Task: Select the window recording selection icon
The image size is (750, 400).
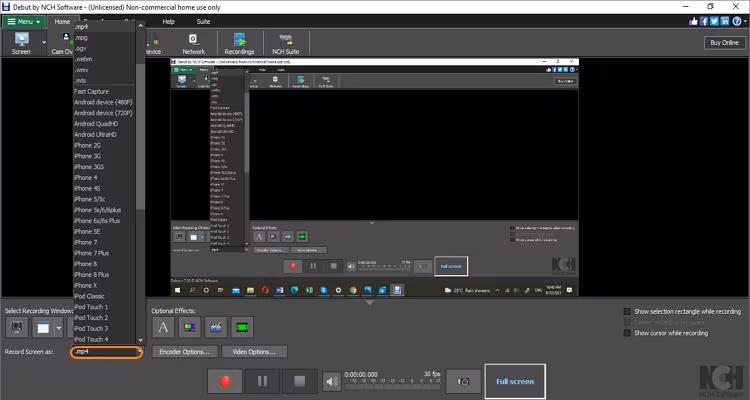Action: coord(44,328)
